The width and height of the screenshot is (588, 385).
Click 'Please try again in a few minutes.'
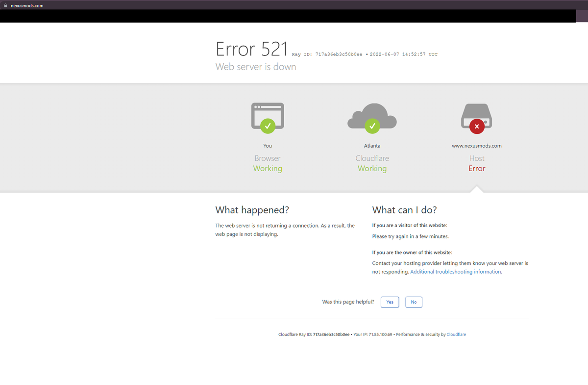[x=411, y=236]
